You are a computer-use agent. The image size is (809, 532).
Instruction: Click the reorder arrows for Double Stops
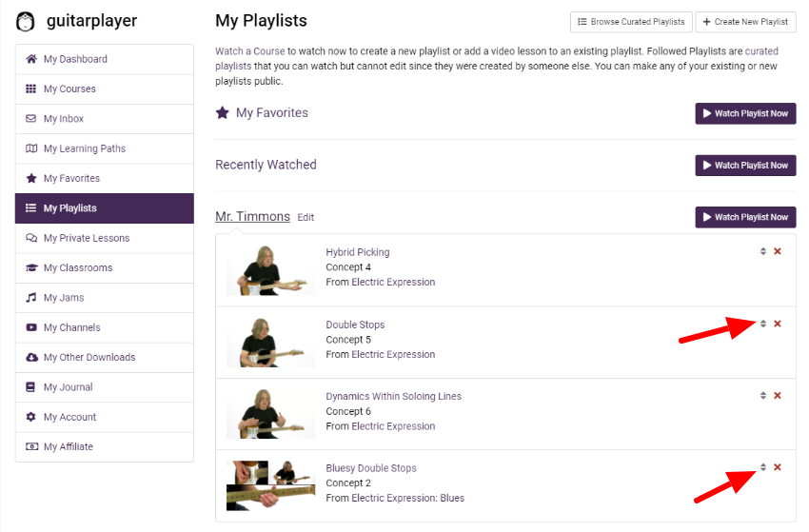point(763,324)
